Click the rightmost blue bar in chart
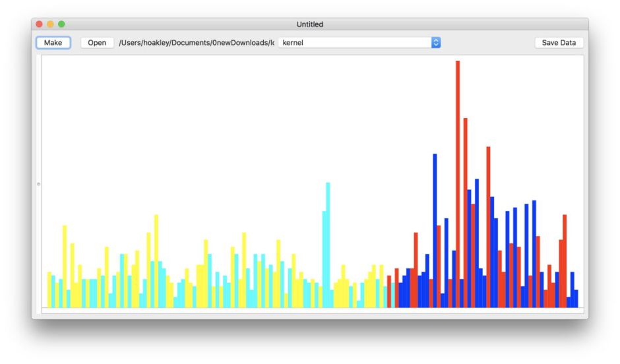This screenshot has width=620, height=364. (576, 298)
